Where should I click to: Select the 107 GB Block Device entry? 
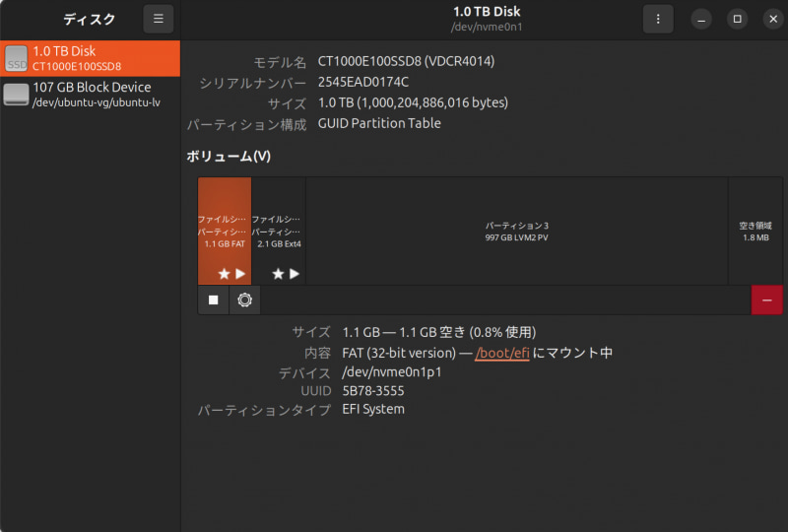click(x=90, y=94)
